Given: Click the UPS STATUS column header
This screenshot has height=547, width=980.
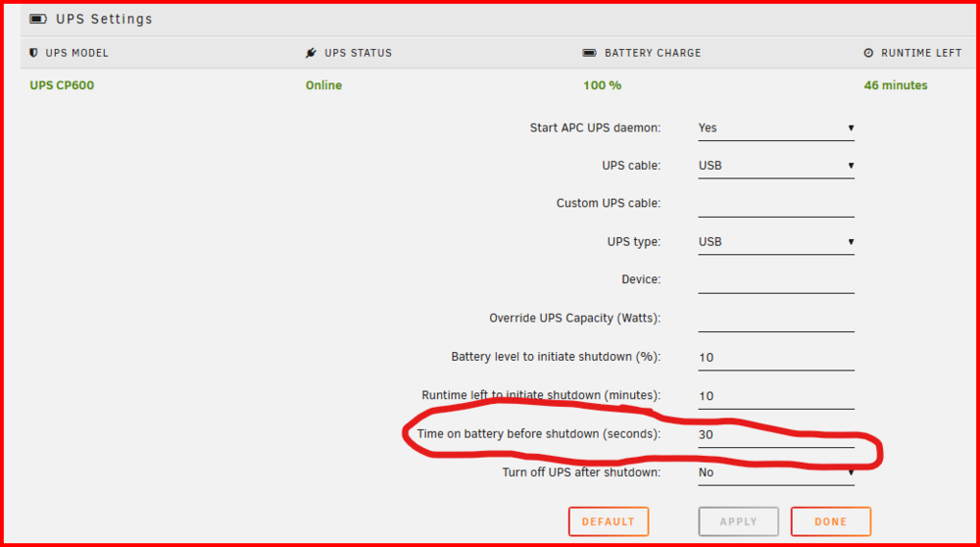Looking at the screenshot, I should click(358, 53).
